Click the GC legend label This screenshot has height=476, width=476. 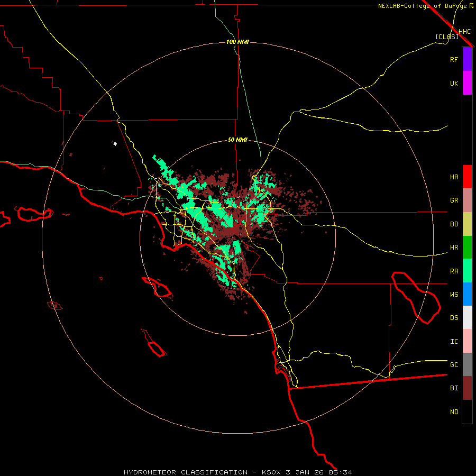click(x=454, y=364)
